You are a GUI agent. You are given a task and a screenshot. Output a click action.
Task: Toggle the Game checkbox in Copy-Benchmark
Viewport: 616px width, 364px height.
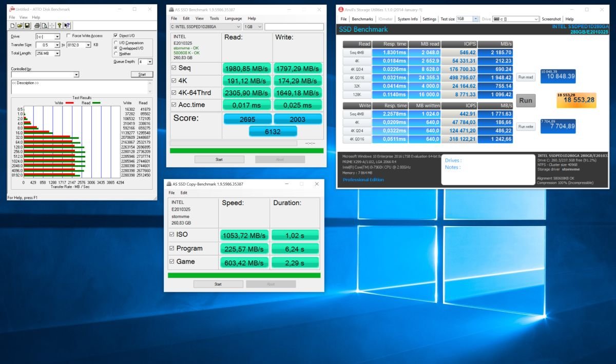pos(172,261)
